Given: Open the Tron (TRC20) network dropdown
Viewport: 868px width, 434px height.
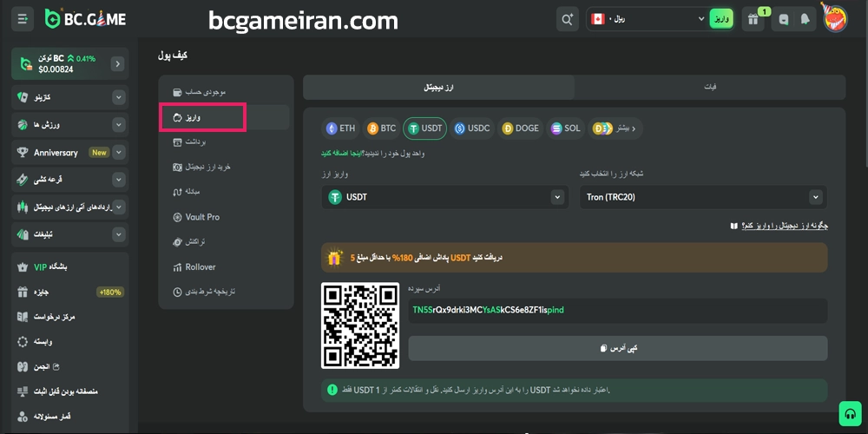Looking at the screenshot, I should (x=704, y=197).
